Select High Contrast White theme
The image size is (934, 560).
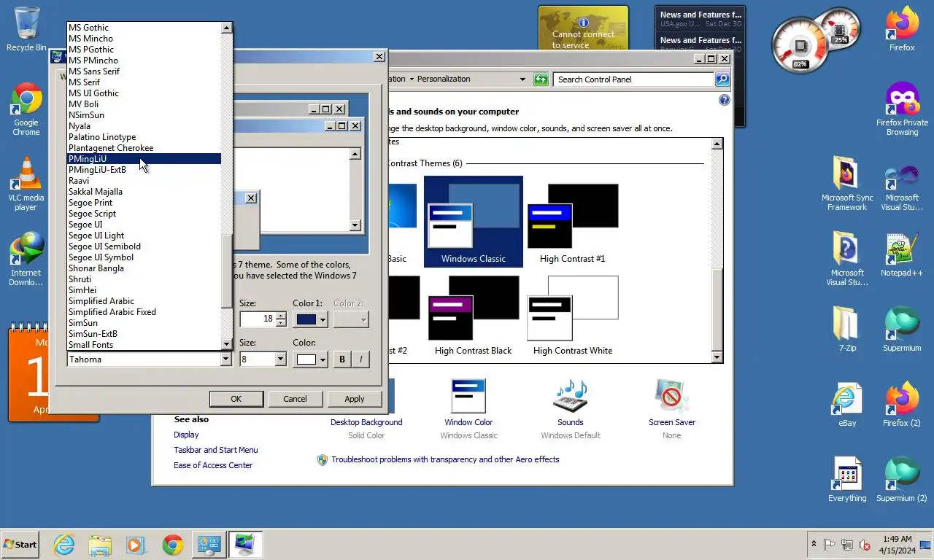tap(573, 314)
